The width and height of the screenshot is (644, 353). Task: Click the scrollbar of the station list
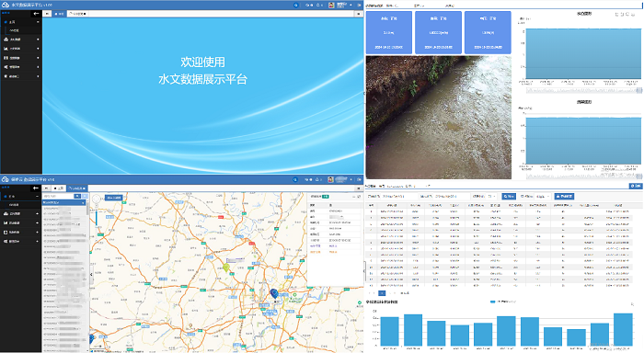[x=87, y=208]
